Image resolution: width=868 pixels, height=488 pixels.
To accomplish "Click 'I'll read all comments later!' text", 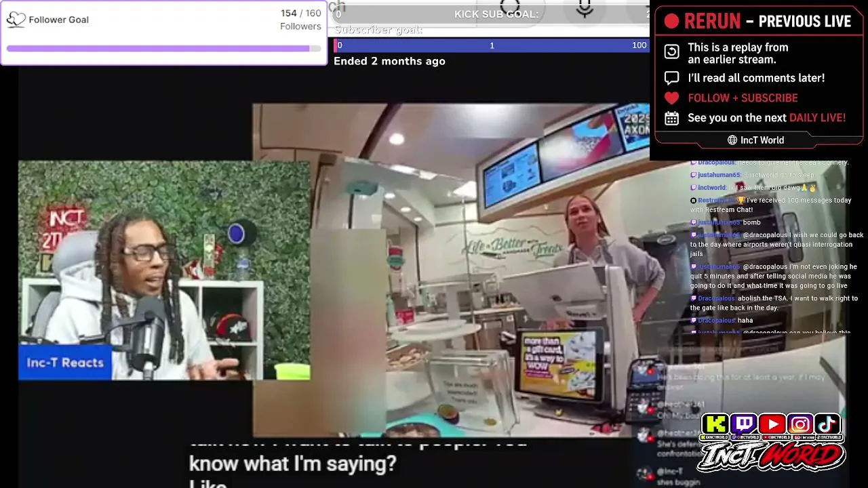I will (756, 78).
